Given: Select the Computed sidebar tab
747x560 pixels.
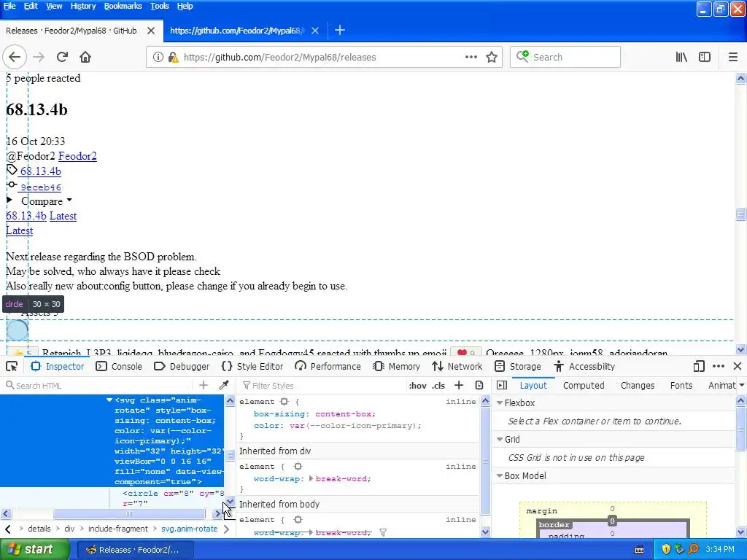Looking at the screenshot, I should pyautogui.click(x=584, y=385).
